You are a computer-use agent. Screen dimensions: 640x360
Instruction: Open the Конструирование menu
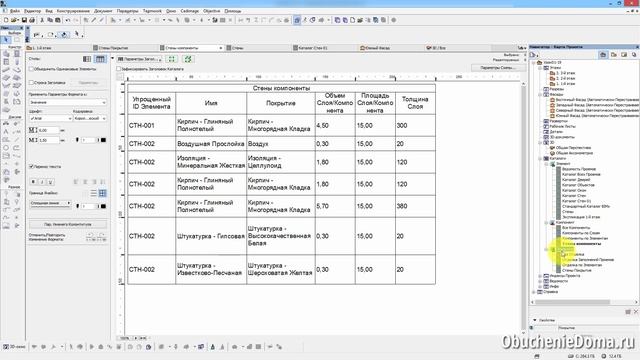point(73,11)
